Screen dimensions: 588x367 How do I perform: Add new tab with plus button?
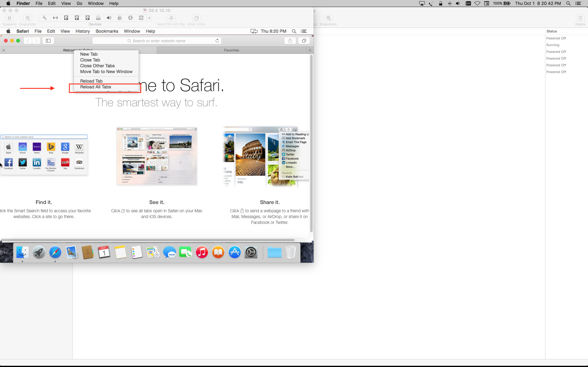(x=310, y=50)
